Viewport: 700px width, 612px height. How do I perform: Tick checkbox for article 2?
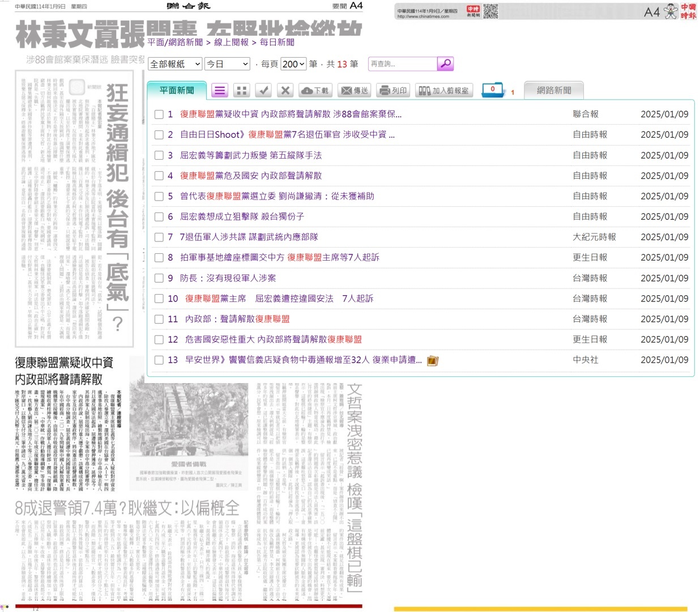click(x=159, y=135)
